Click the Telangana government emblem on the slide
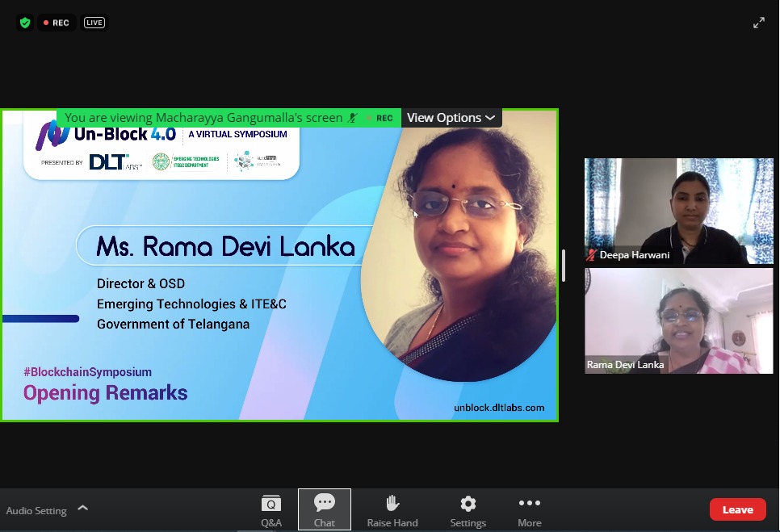The image size is (780, 532). coord(161,161)
